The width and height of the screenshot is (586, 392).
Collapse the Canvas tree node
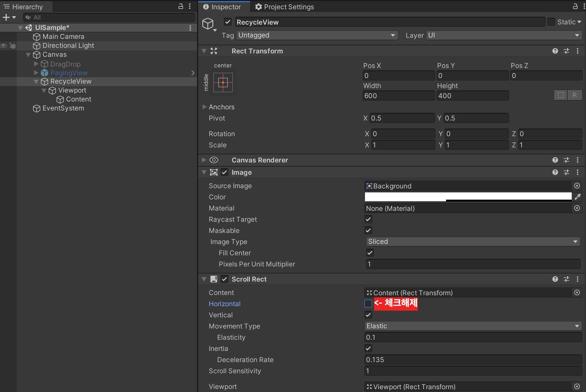click(28, 55)
